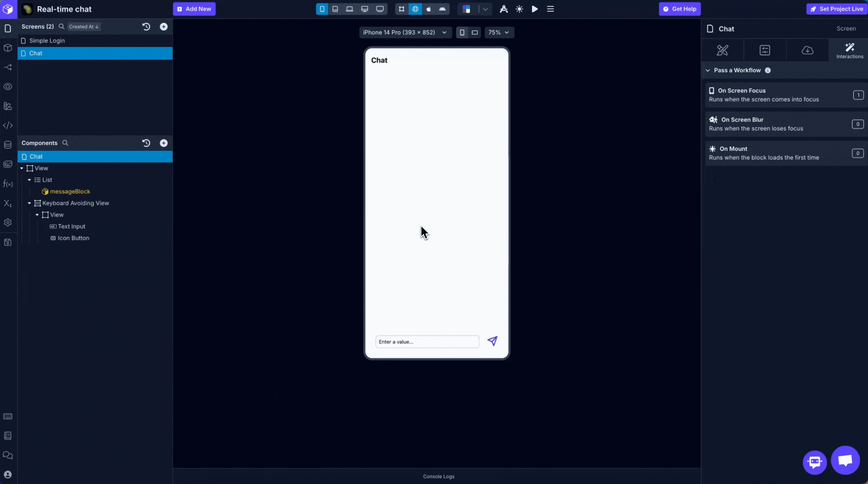This screenshot has height=484, width=868.
Task: Open the data cloud tab in right panel
Action: (807, 50)
